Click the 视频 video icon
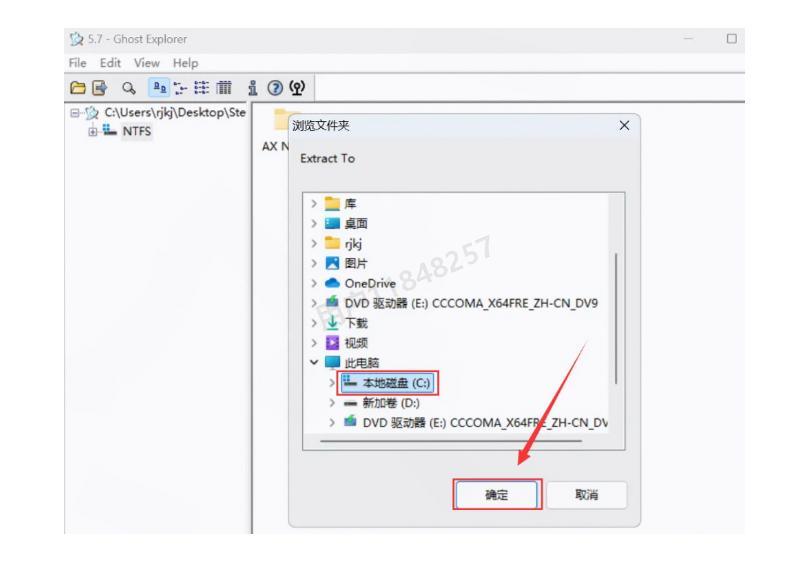This screenshot has width=810, height=563. pyautogui.click(x=332, y=342)
